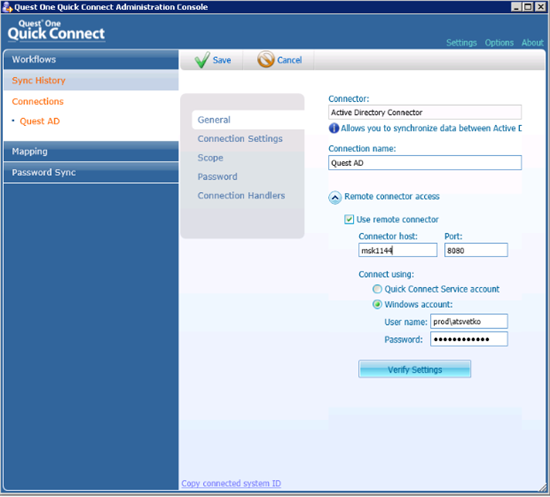Open the Password Sync section
The image size is (550, 497).
coord(91,172)
